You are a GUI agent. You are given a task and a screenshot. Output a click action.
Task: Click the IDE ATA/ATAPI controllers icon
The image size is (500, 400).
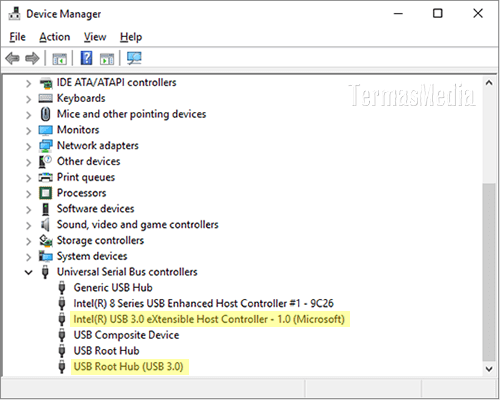[46, 83]
